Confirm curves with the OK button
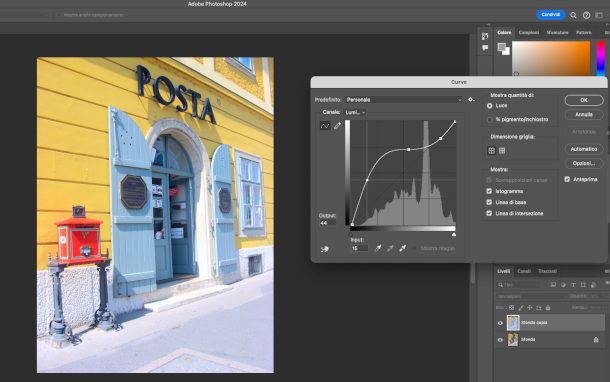Image resolution: width=610 pixels, height=382 pixels. click(584, 100)
